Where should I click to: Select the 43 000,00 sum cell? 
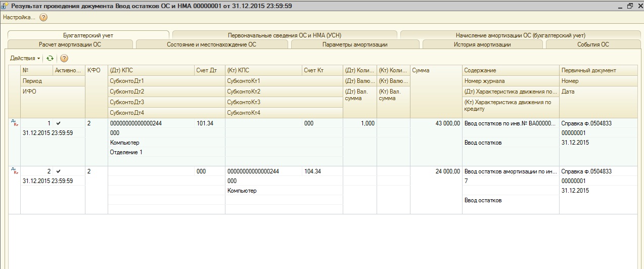tap(435, 123)
